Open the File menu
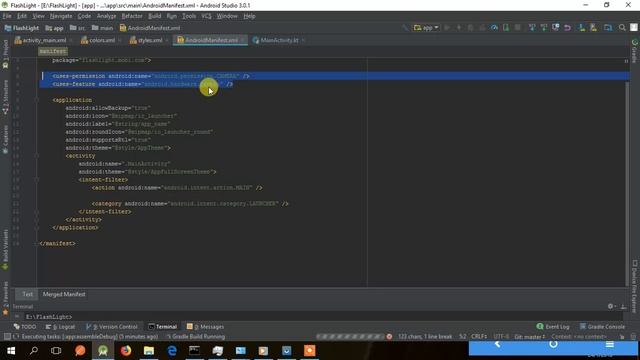The width and height of the screenshot is (640, 360). (x=7, y=16)
